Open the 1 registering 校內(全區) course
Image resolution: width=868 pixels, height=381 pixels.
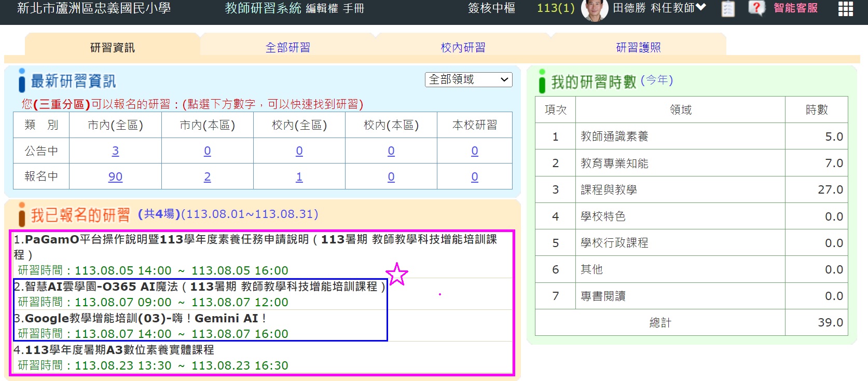[x=299, y=176]
